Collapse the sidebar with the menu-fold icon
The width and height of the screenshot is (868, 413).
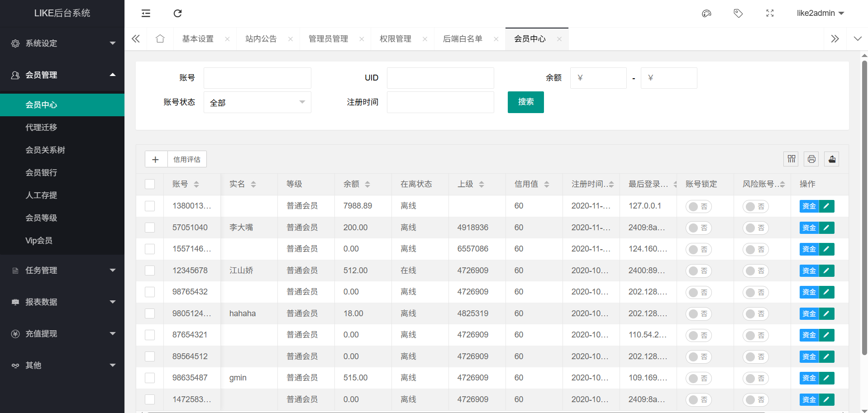tap(146, 13)
